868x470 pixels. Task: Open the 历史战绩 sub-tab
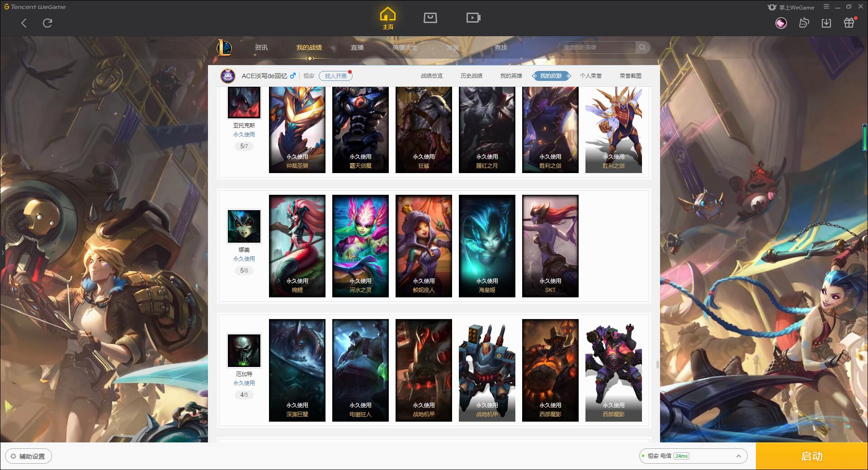click(x=472, y=76)
